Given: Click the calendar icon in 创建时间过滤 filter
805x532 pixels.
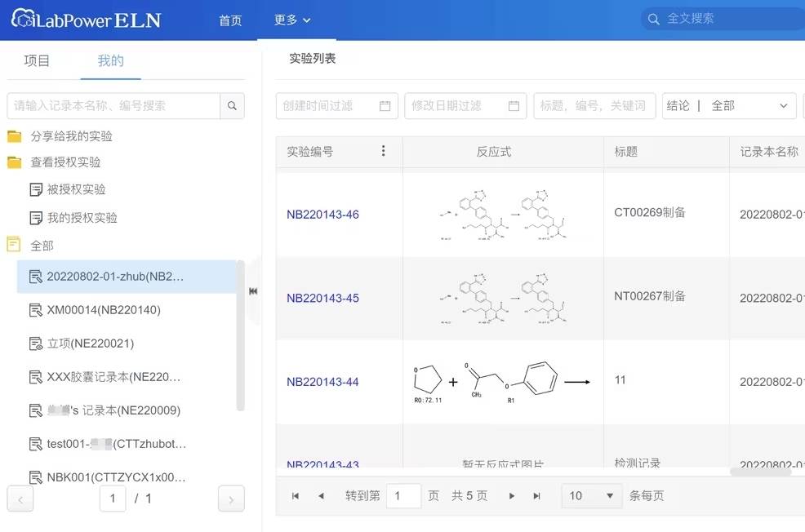Looking at the screenshot, I should (386, 105).
